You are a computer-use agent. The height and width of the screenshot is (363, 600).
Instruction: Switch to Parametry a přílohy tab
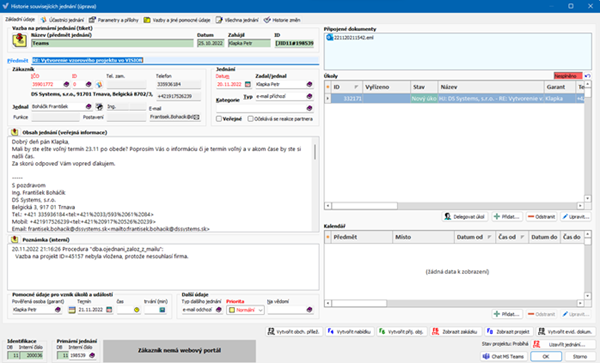[x=114, y=20]
